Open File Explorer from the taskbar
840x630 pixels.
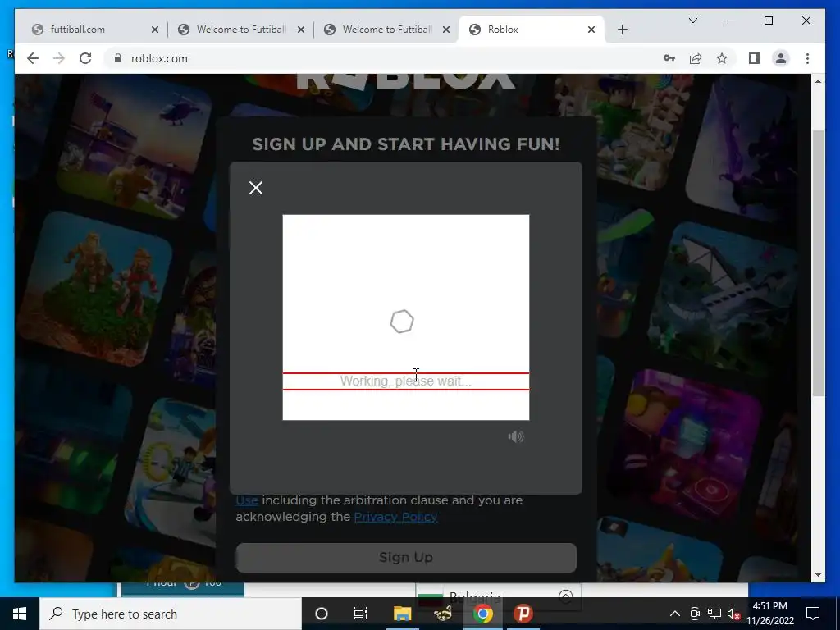click(x=402, y=614)
